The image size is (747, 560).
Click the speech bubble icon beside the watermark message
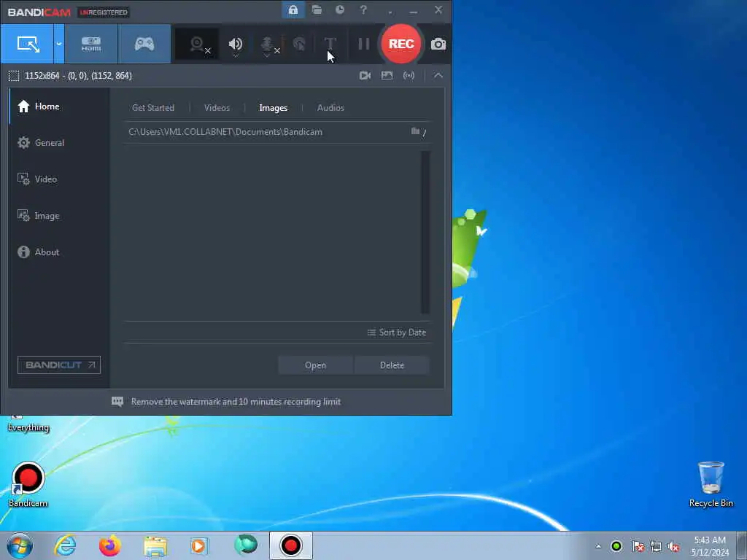pyautogui.click(x=117, y=402)
